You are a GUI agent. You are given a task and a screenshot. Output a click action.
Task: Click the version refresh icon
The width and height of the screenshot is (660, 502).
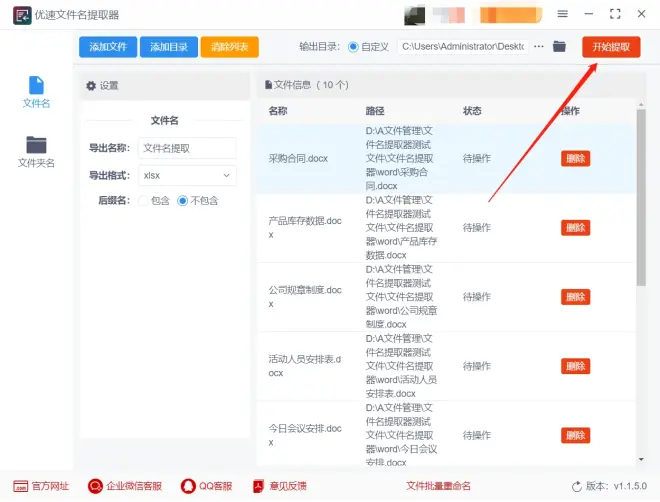(x=576, y=486)
